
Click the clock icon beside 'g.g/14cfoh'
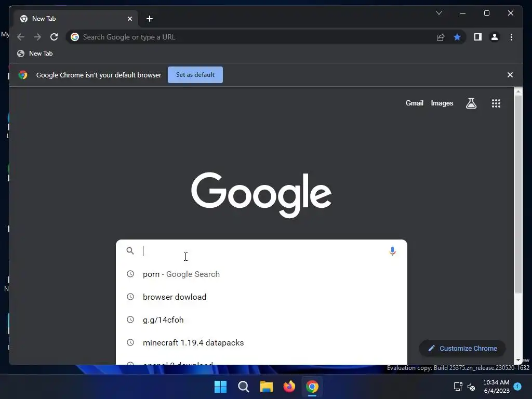(130, 320)
